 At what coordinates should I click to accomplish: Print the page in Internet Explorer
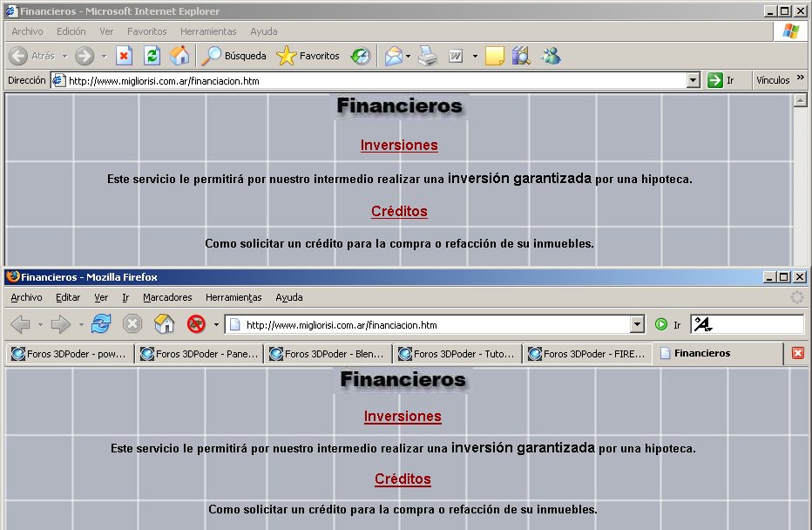(428, 56)
